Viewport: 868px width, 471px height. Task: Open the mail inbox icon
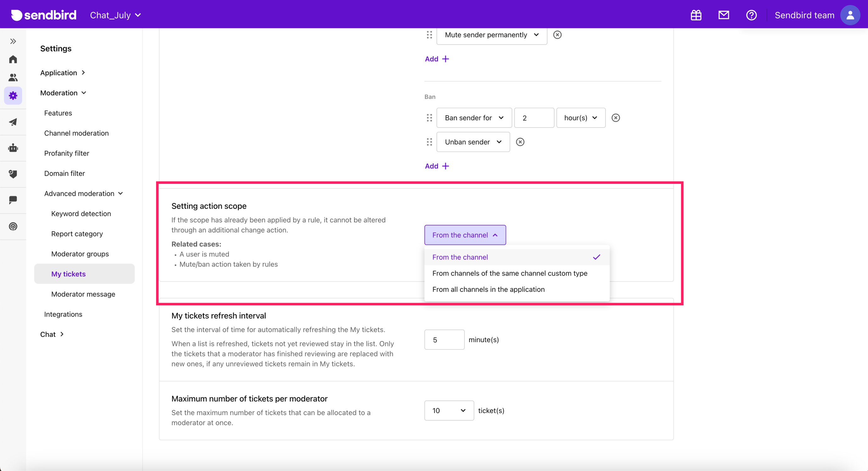point(724,15)
